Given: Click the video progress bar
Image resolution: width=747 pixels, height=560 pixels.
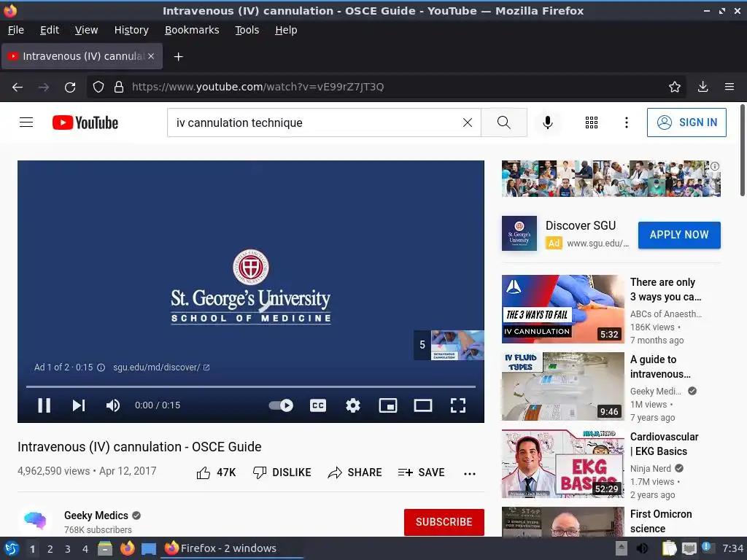Looking at the screenshot, I should coord(251,386).
